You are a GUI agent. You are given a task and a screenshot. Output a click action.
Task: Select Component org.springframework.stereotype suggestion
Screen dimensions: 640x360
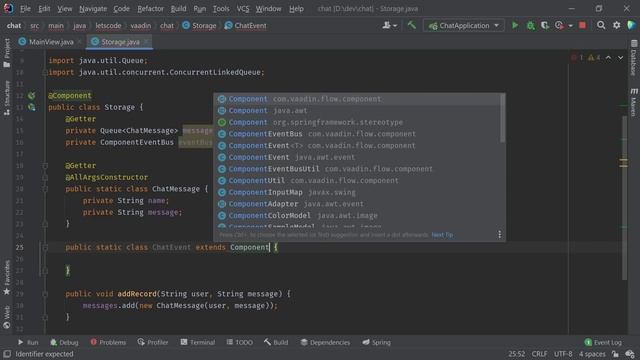click(357, 122)
